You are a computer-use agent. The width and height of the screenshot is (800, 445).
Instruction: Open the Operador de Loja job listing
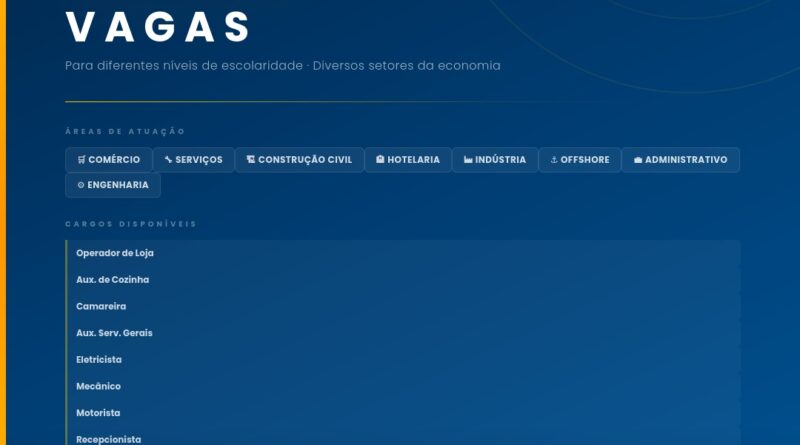coord(115,253)
